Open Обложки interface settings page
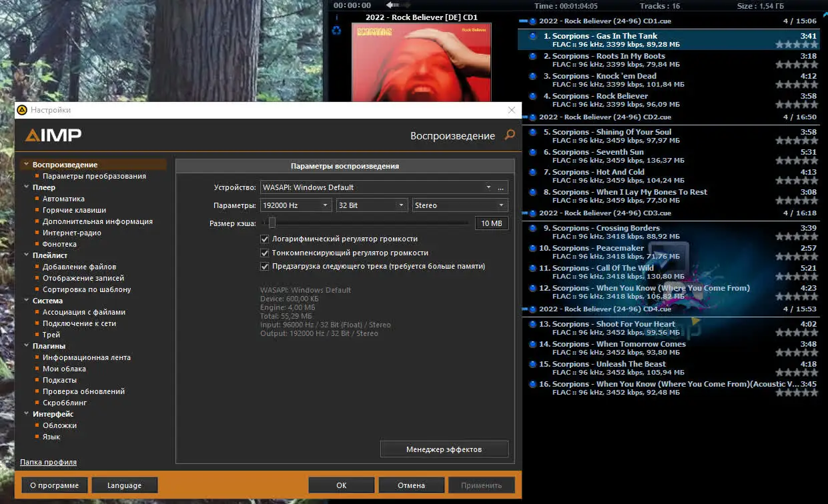 click(59, 425)
